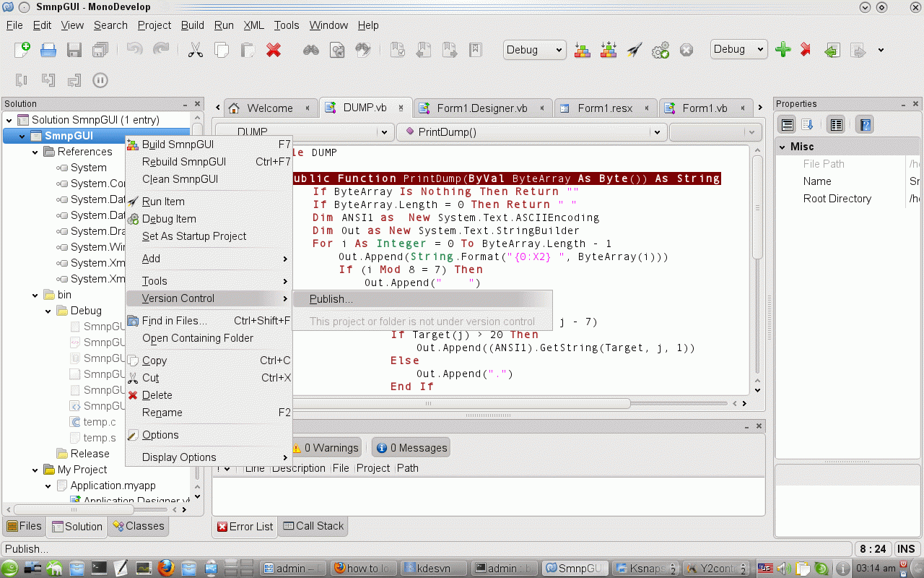Screen dimensions: 924x578
Task: Click the Cut scissors toolbar icon
Action: point(195,50)
